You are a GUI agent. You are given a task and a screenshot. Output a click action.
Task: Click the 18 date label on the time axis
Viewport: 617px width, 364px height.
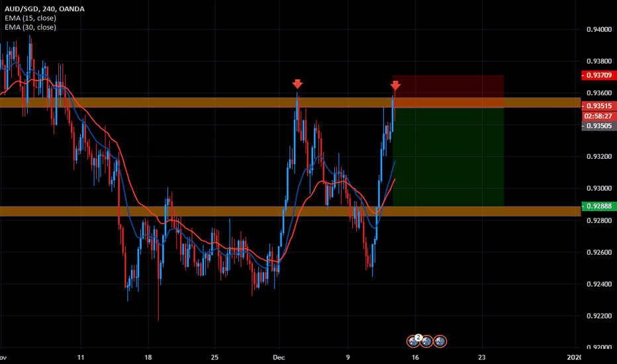click(148, 357)
